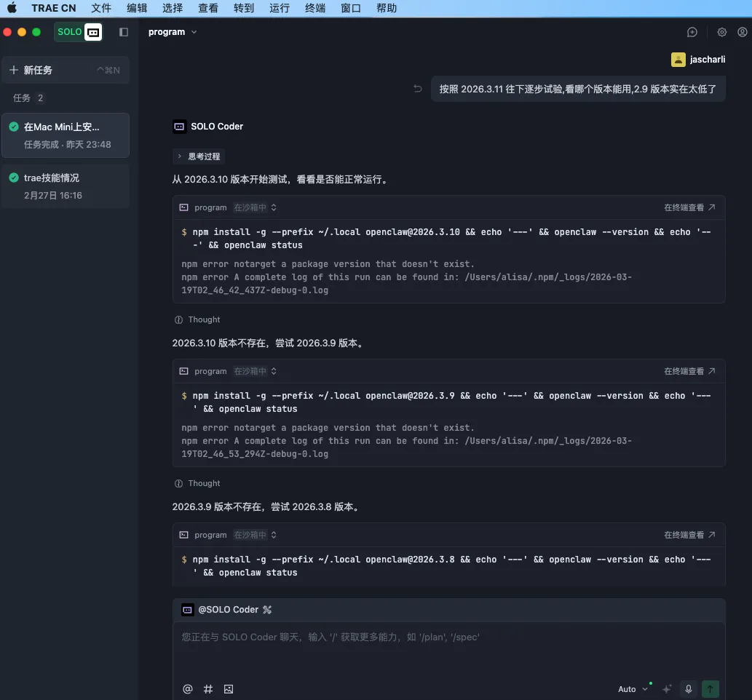Start a new chat via top-right bubble icon
The image size is (752, 700).
click(x=692, y=32)
